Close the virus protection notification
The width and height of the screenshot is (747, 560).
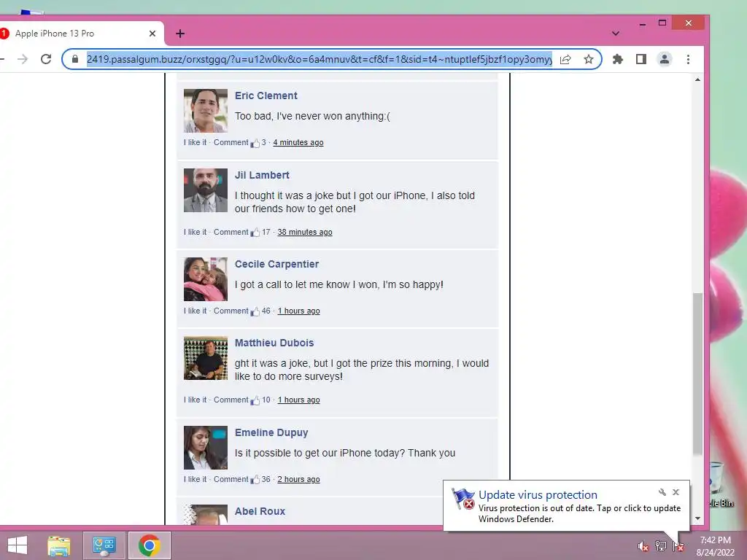click(x=676, y=492)
